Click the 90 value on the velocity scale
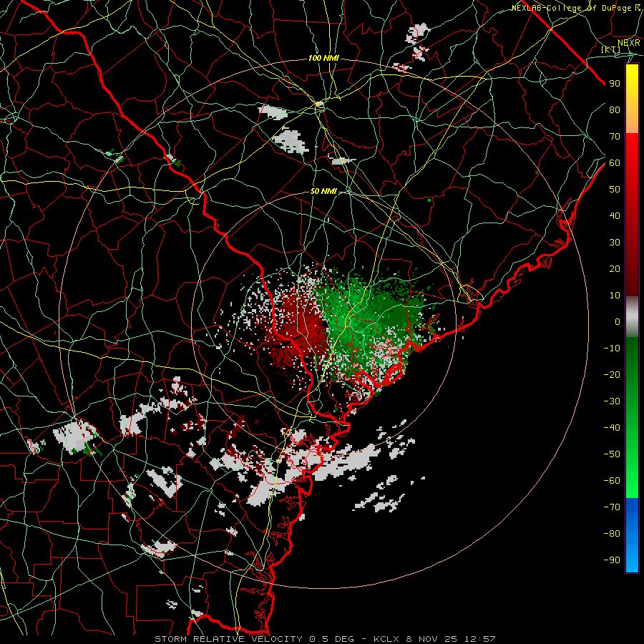This screenshot has height=644, width=644. (x=615, y=84)
